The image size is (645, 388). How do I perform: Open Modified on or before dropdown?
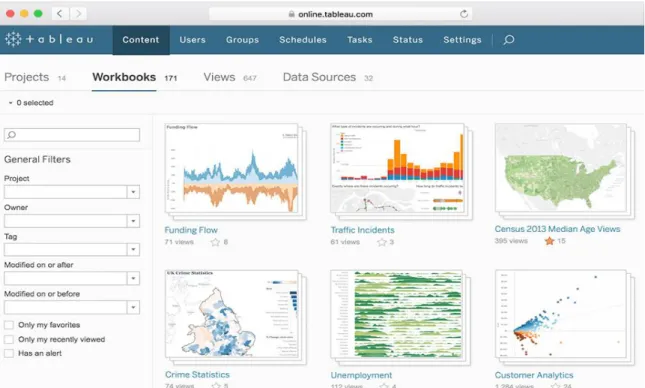(x=133, y=307)
